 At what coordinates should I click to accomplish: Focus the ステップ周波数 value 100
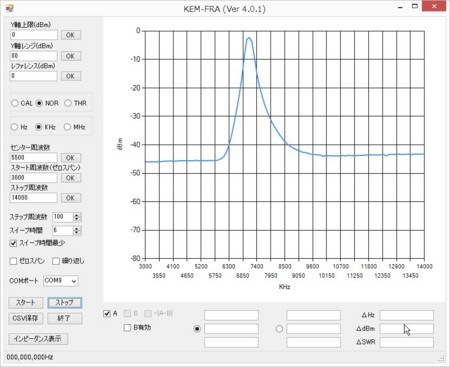pos(63,217)
